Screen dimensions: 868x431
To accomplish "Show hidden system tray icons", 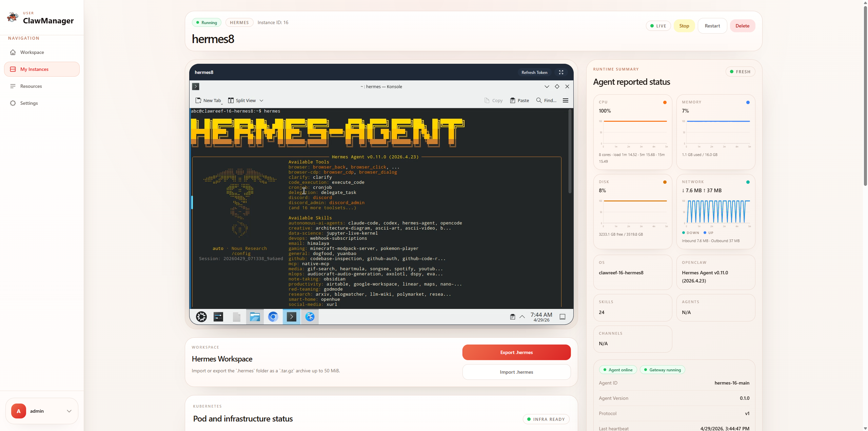I will [x=522, y=317].
